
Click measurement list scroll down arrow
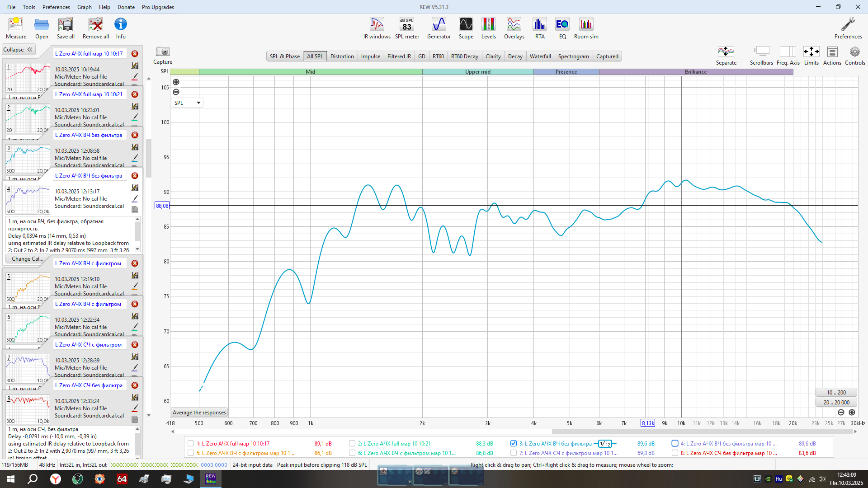[149, 415]
